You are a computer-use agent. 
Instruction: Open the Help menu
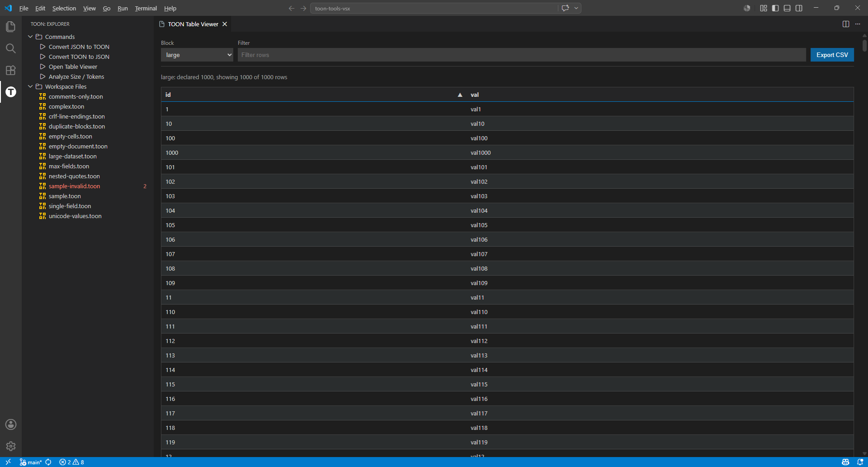[170, 8]
